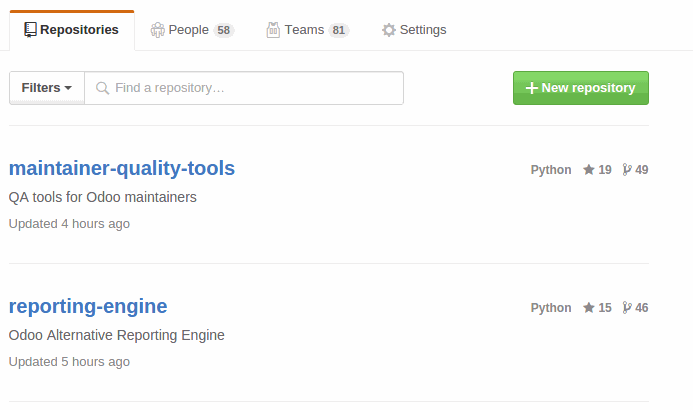The image size is (693, 410).
Task: Switch to the Teams tab
Action: pos(305,30)
